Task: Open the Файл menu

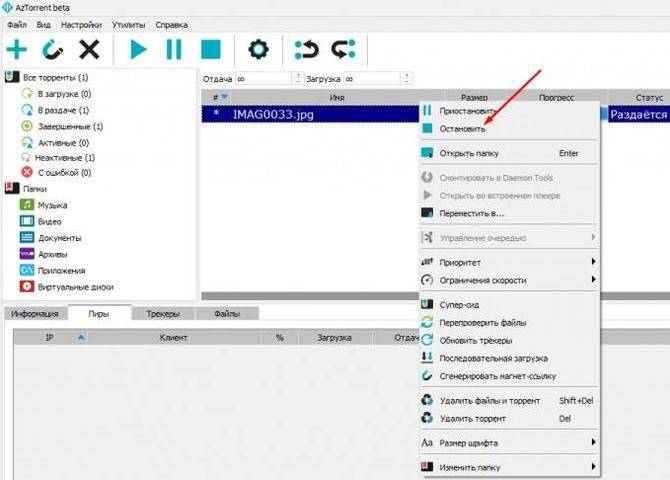Action: [17, 25]
